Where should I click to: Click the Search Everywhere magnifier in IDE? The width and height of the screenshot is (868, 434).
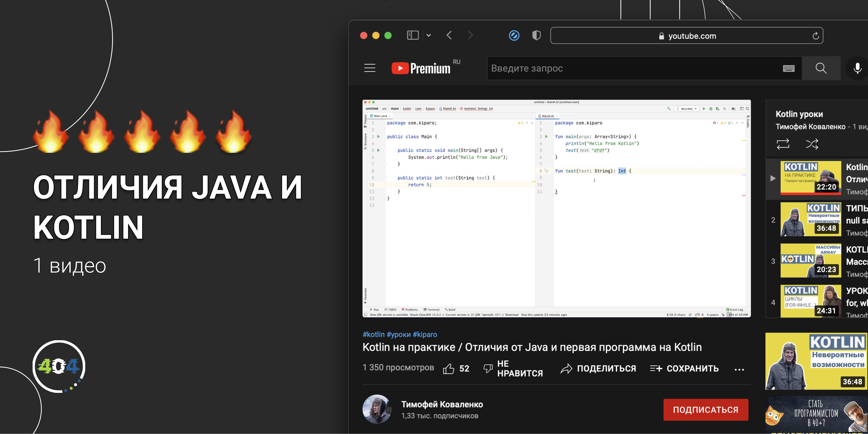pyautogui.click(x=747, y=109)
